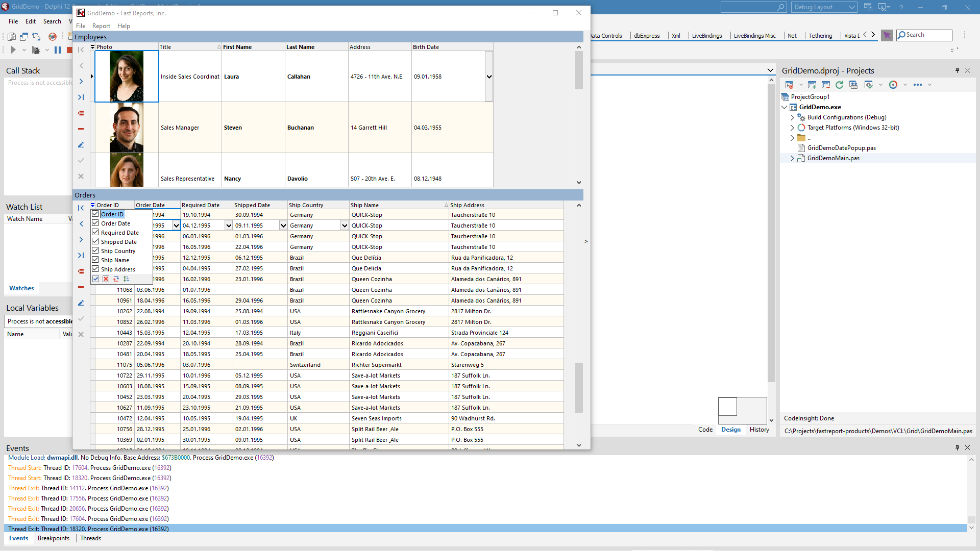The height and width of the screenshot is (551, 980).
Task: Select GridDemoDatePopup.pas in Projects
Action: click(841, 148)
